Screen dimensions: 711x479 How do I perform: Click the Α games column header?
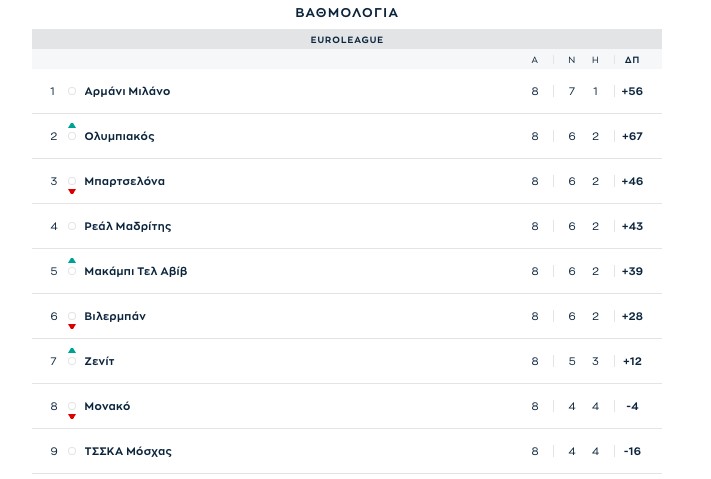coord(535,60)
